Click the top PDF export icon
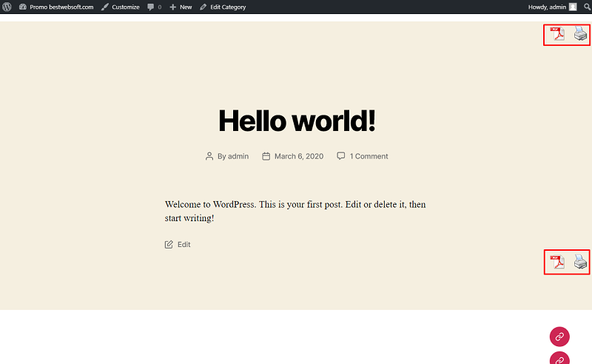This screenshot has height=364, width=592. point(557,33)
